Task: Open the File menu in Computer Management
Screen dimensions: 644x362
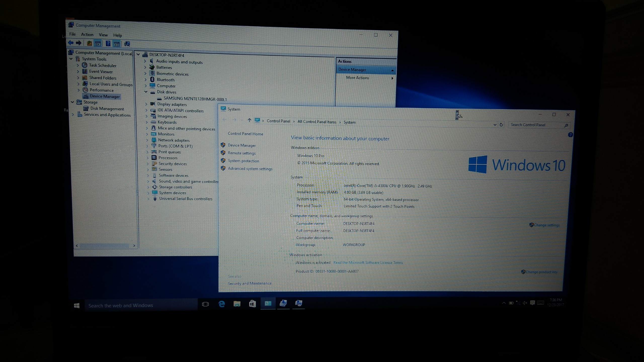Action: coord(72,34)
